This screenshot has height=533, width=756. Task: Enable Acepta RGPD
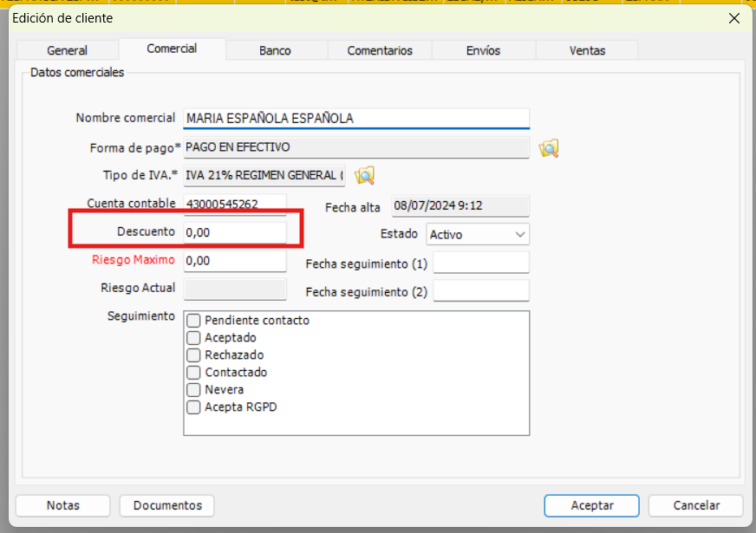pyautogui.click(x=192, y=406)
